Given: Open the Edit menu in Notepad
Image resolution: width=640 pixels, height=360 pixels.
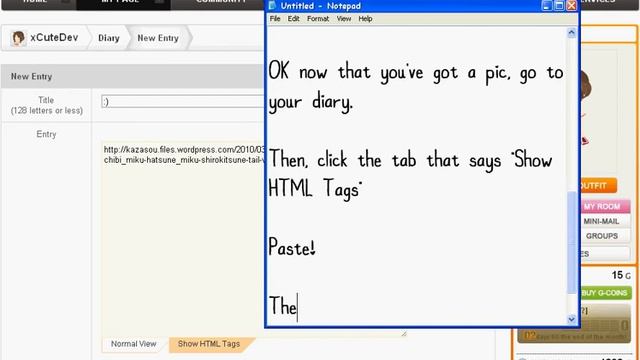Looking at the screenshot, I should (x=293, y=19).
